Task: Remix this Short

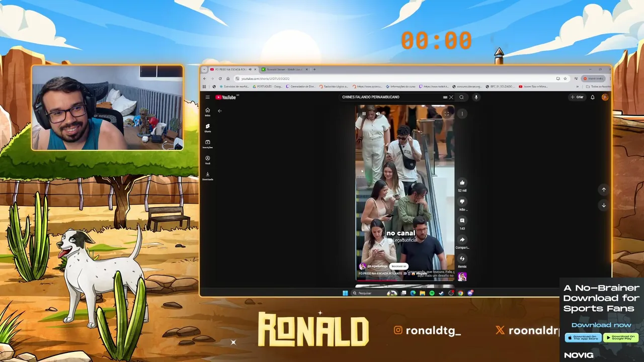Action: (462, 259)
